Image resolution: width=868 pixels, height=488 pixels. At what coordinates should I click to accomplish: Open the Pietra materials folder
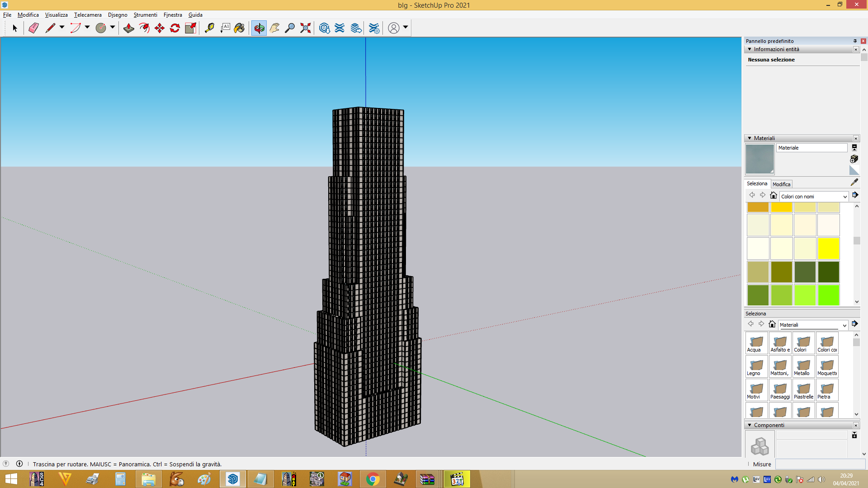[x=827, y=390]
